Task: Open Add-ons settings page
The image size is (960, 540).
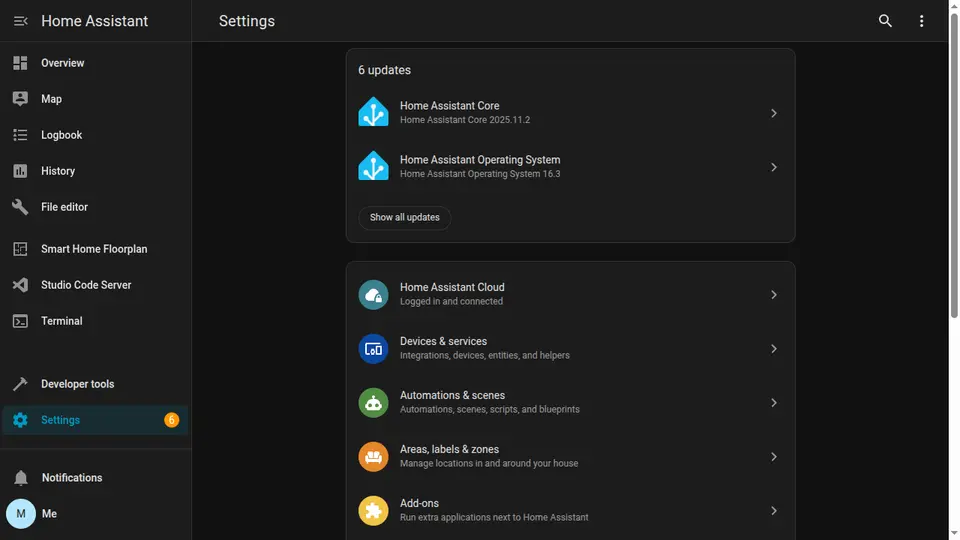Action: coord(570,511)
